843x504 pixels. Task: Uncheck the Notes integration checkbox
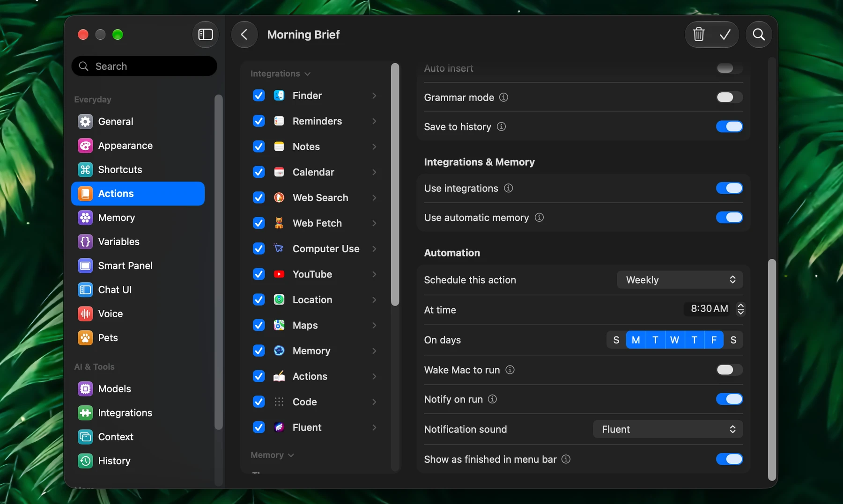click(x=259, y=146)
